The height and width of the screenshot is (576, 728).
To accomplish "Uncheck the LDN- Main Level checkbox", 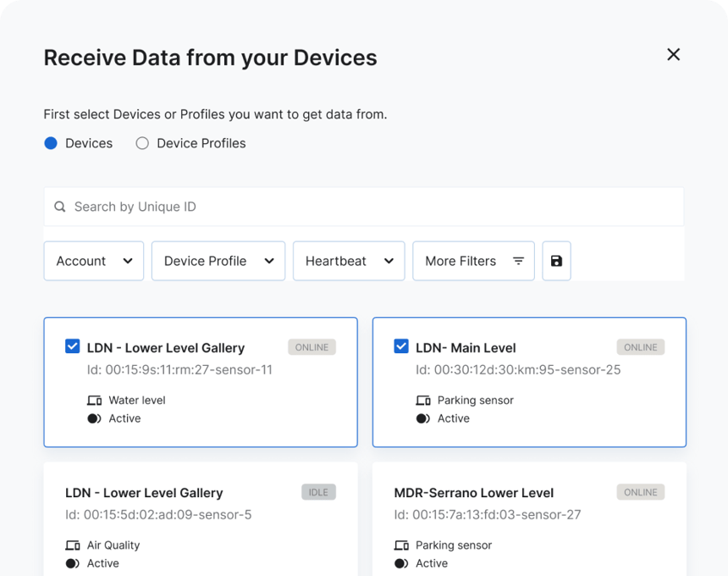I will point(401,346).
